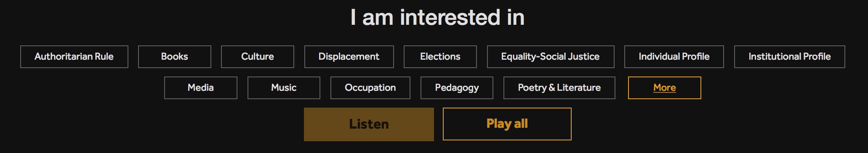Select the Poetry & Literature topic
This screenshot has width=868, height=153.
click(559, 88)
